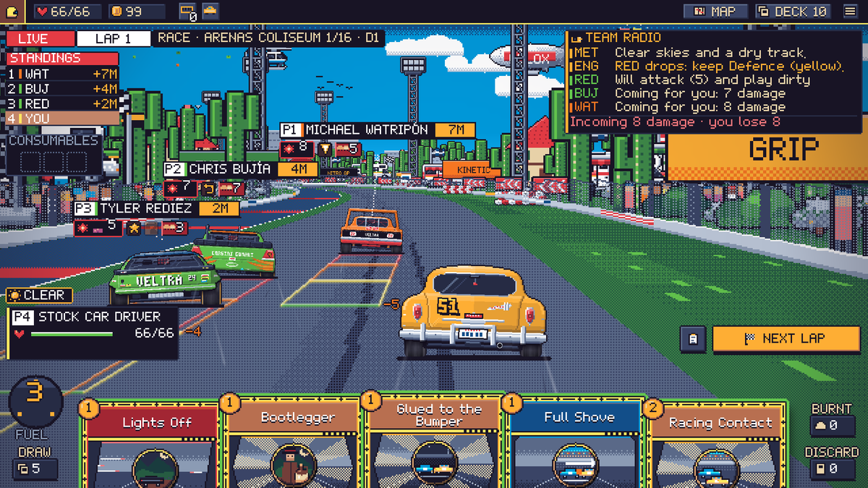Open the driver helmet profile icon
Viewport: 868px width, 488px height.
(12, 11)
